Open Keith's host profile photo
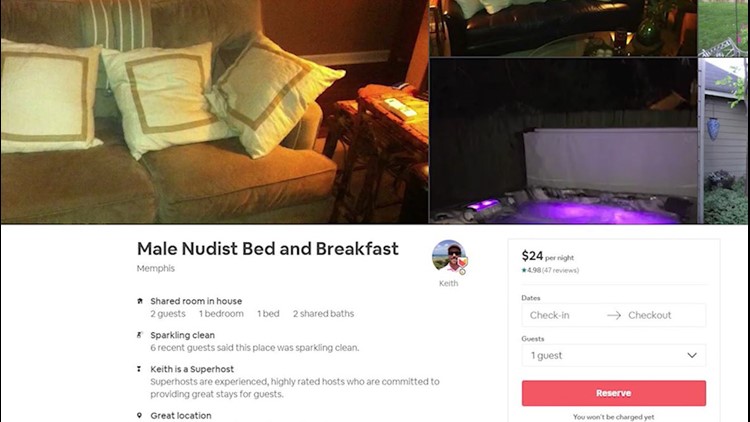The height and width of the screenshot is (422, 750). coord(449,257)
